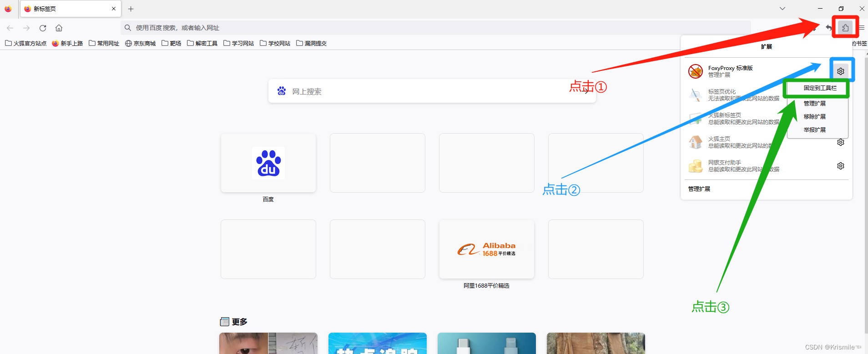The width and height of the screenshot is (868, 354).
Task: Open the 京东商城 bookmark
Action: click(x=141, y=43)
